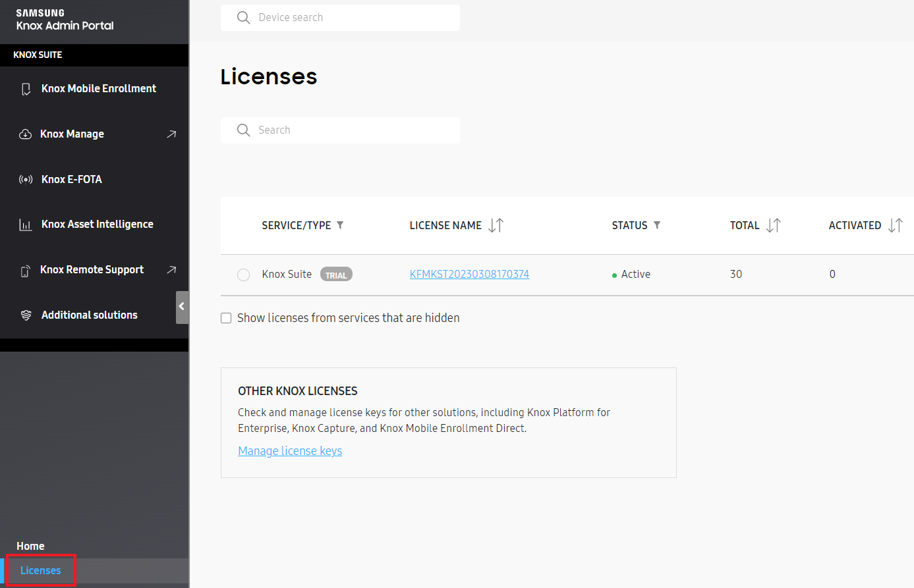Click the KNOX SUITE section header
The height and width of the screenshot is (588, 914).
(x=38, y=55)
